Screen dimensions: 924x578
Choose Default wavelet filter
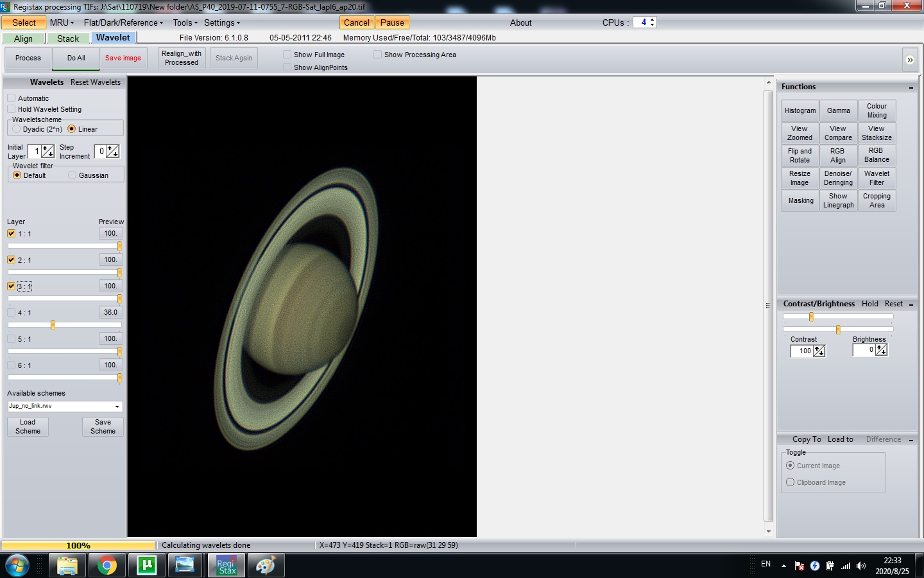[17, 175]
